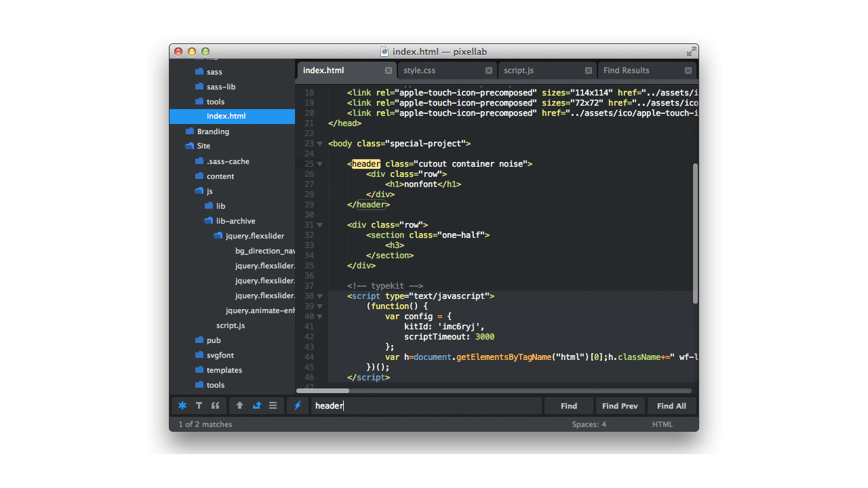Image resolution: width=868 pixels, height=488 pixels.
Task: Toggle case sensitive search T icon
Action: click(199, 405)
